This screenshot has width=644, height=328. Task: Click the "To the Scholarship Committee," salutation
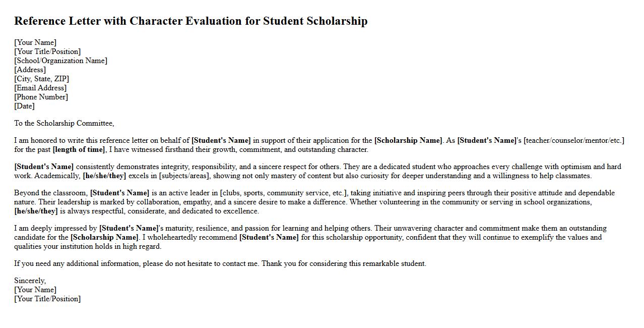(x=64, y=123)
